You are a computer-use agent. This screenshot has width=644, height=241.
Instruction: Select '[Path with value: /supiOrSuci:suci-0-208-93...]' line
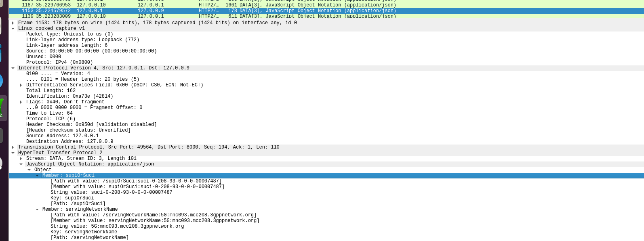click(x=136, y=181)
